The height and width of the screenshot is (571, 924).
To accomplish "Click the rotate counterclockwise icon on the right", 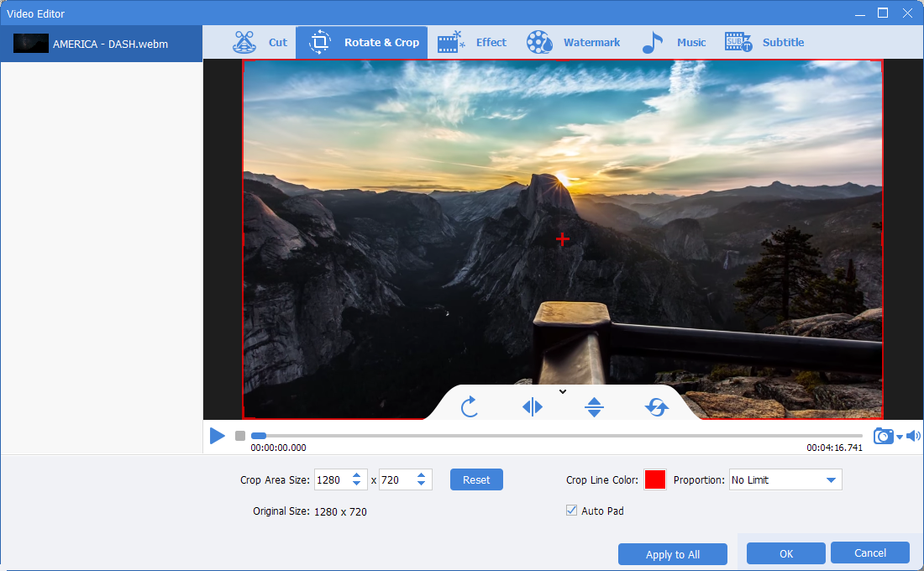I will point(656,407).
